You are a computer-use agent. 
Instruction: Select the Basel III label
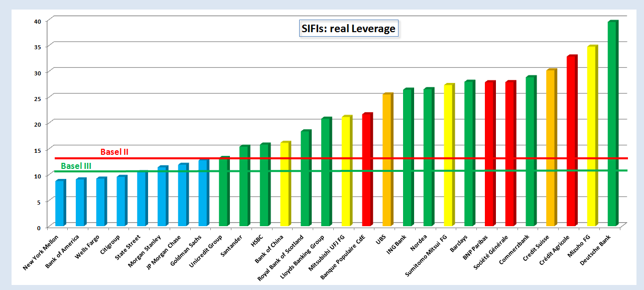tap(76, 166)
